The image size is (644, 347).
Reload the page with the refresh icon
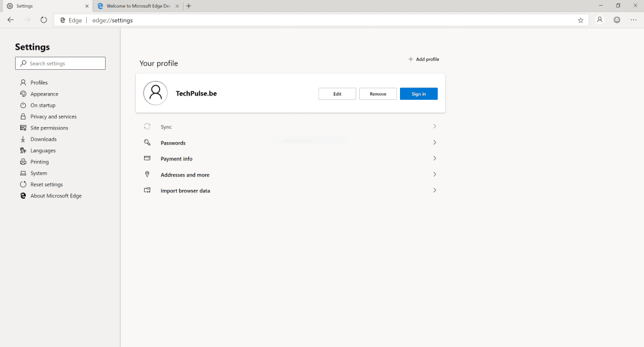click(x=43, y=20)
